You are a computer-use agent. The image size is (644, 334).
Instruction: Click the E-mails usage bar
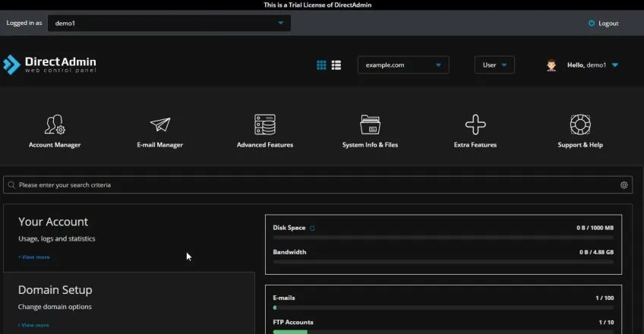(444, 307)
